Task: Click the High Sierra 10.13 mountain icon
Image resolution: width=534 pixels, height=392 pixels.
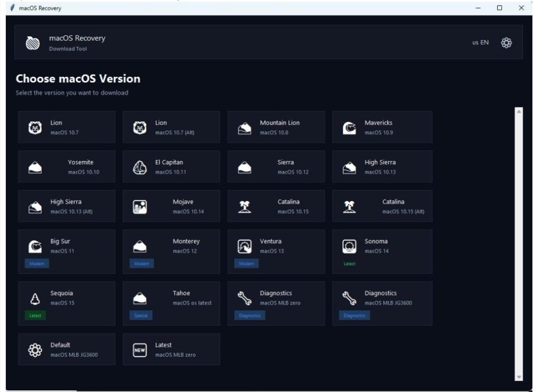Action: click(x=349, y=168)
